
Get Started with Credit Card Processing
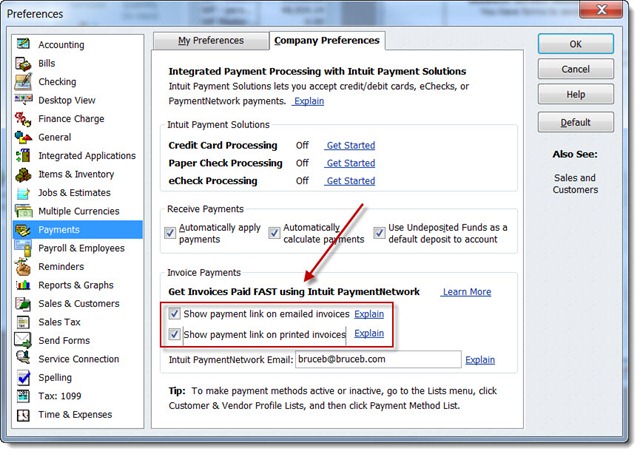(x=350, y=145)
